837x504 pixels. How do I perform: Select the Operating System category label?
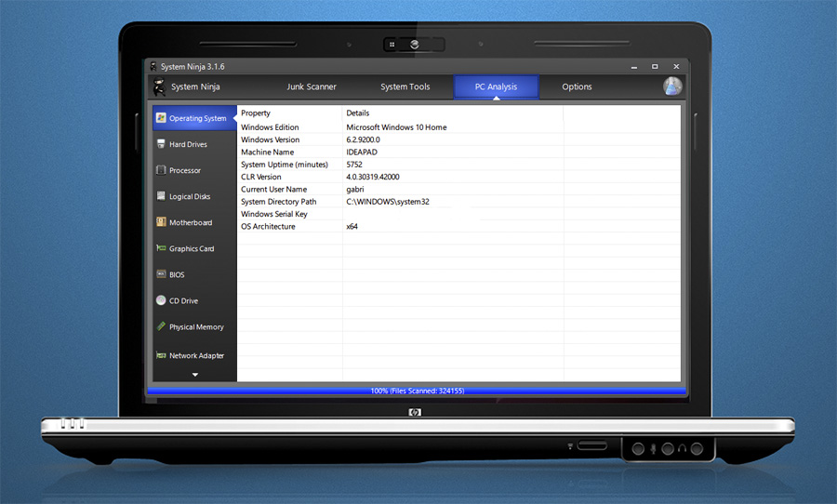197,118
